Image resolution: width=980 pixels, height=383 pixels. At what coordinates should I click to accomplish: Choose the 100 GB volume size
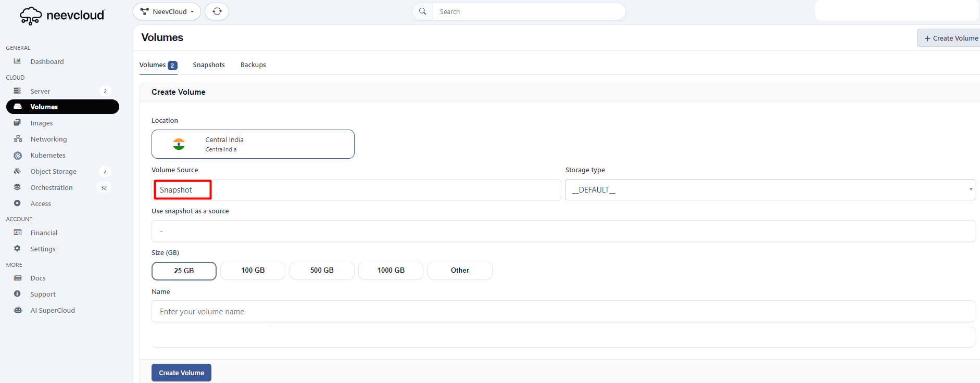(x=253, y=271)
